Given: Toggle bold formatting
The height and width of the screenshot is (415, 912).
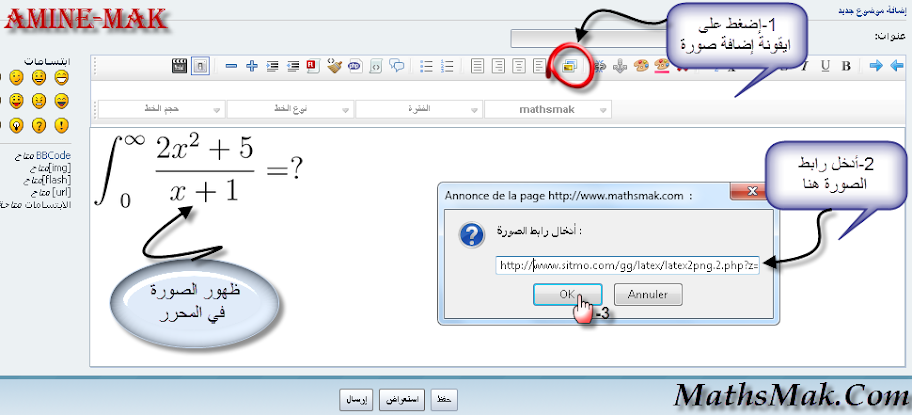Looking at the screenshot, I should [x=846, y=66].
